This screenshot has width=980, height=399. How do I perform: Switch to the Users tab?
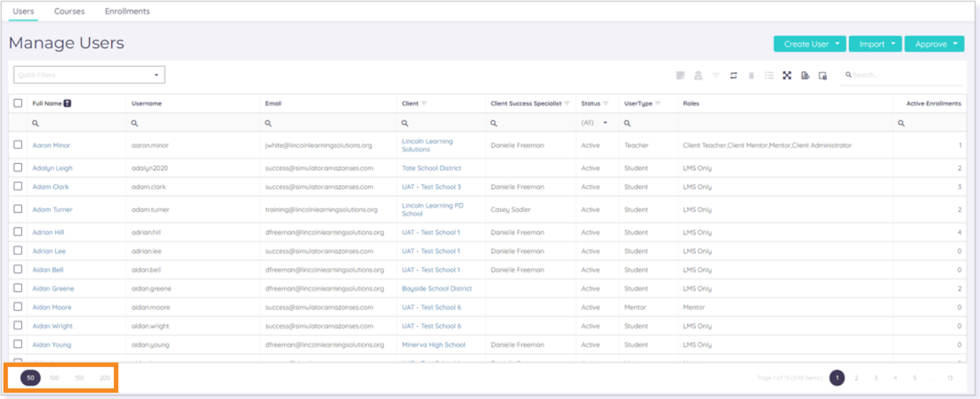point(24,11)
